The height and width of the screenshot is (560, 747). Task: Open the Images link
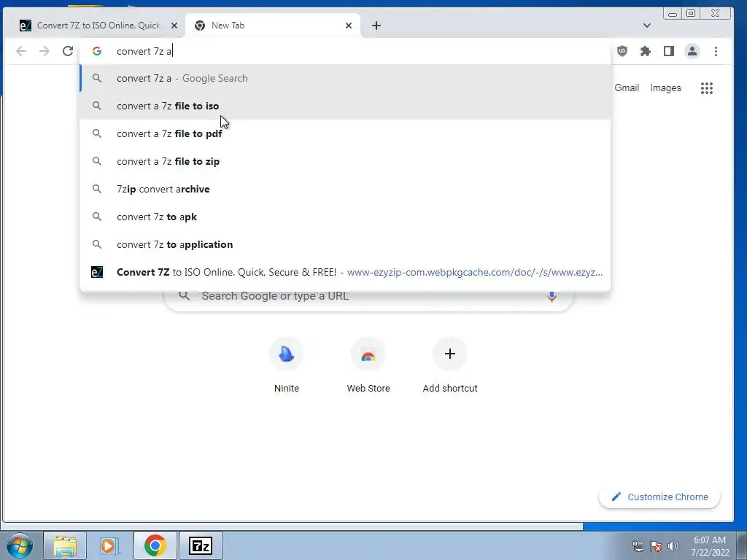[x=665, y=88]
